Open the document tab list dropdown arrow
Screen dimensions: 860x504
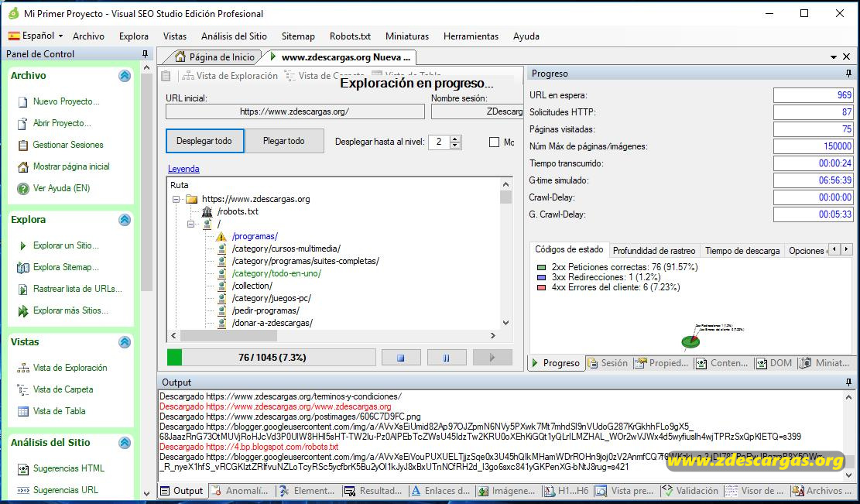coord(834,57)
